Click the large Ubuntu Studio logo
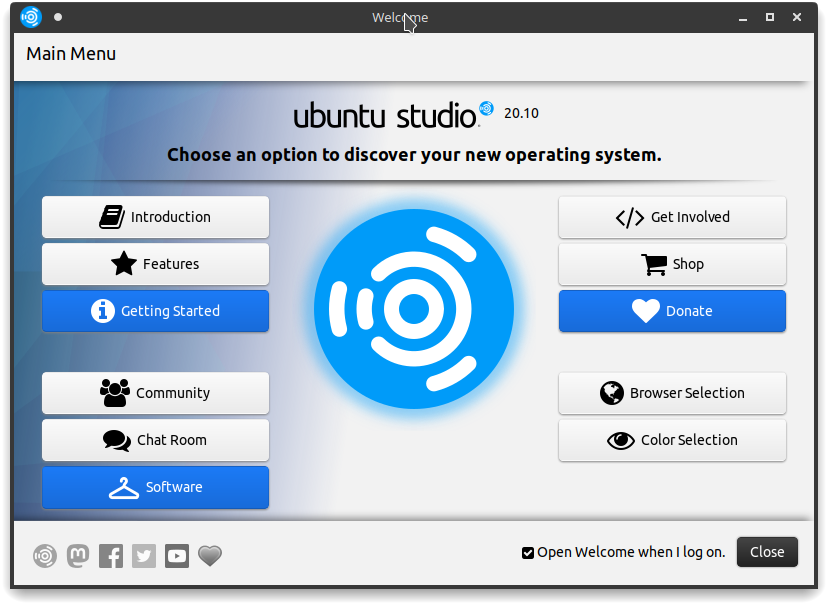 (x=413, y=309)
